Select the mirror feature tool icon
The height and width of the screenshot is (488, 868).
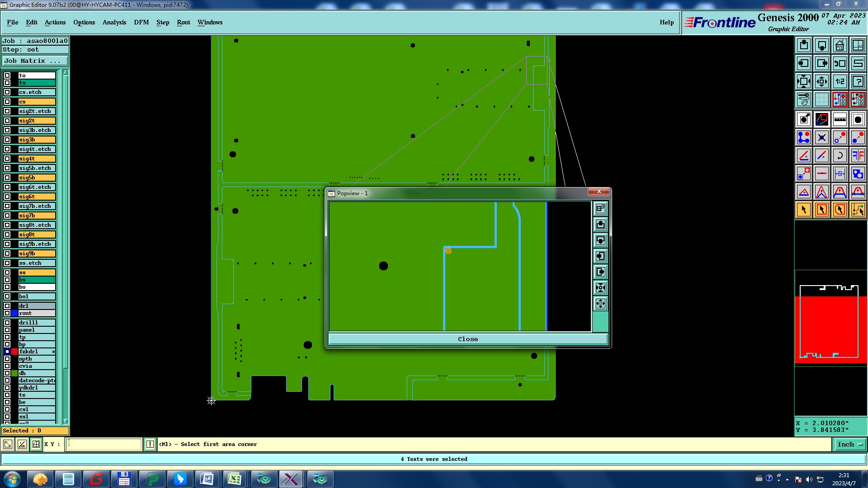click(858, 156)
